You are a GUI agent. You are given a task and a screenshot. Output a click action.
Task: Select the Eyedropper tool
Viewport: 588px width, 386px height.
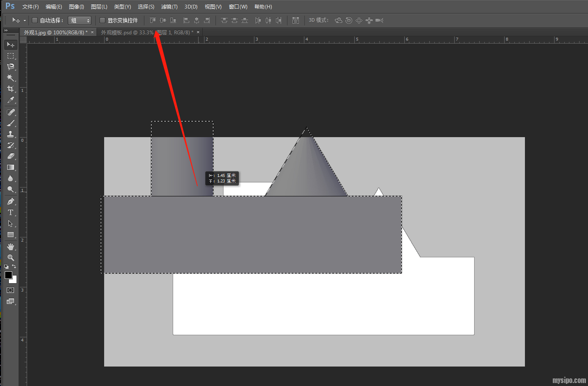coord(11,100)
